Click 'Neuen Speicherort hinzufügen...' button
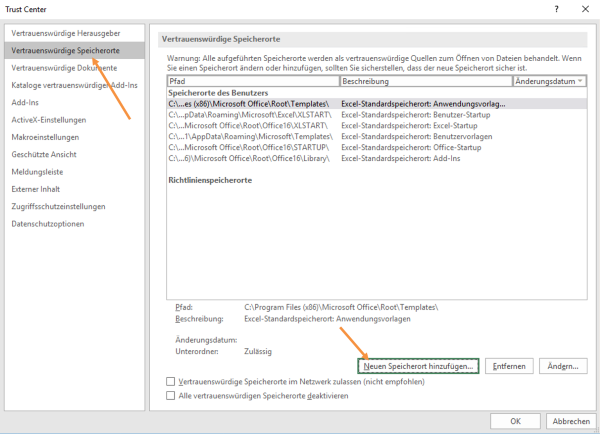600x434 pixels. 418,367
